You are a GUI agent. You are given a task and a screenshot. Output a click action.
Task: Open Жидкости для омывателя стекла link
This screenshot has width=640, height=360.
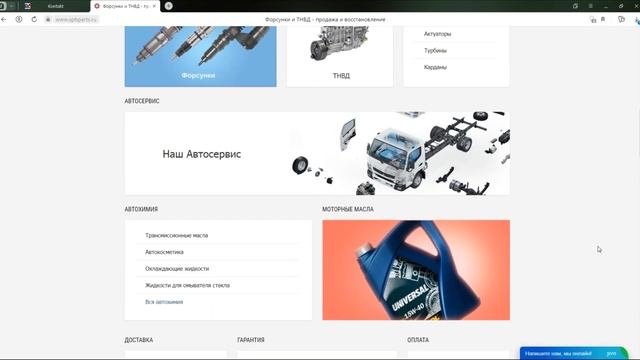coord(187,285)
